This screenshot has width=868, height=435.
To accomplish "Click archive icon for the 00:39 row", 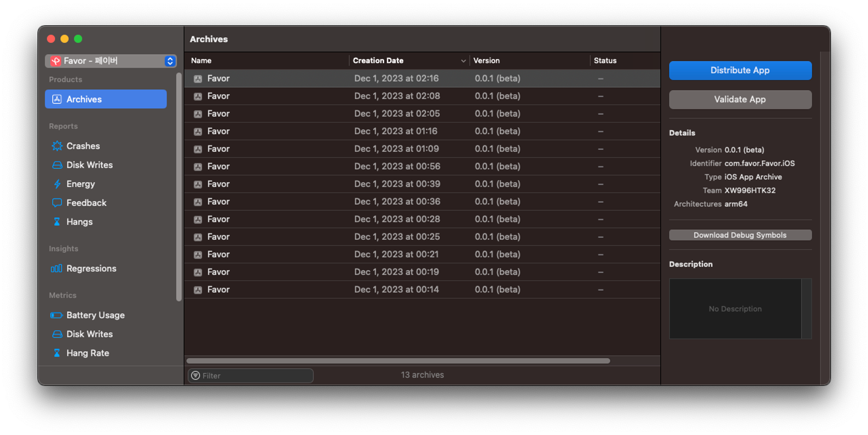I will click(198, 184).
